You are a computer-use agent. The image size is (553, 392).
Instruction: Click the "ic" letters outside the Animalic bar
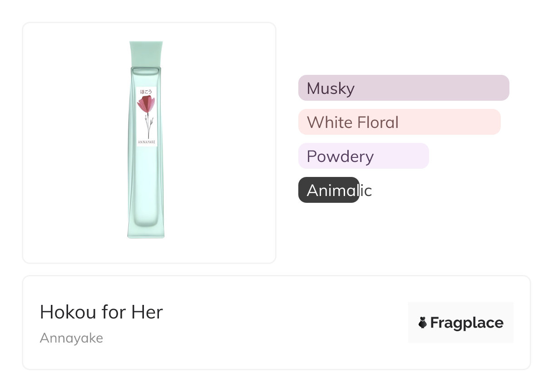point(366,191)
